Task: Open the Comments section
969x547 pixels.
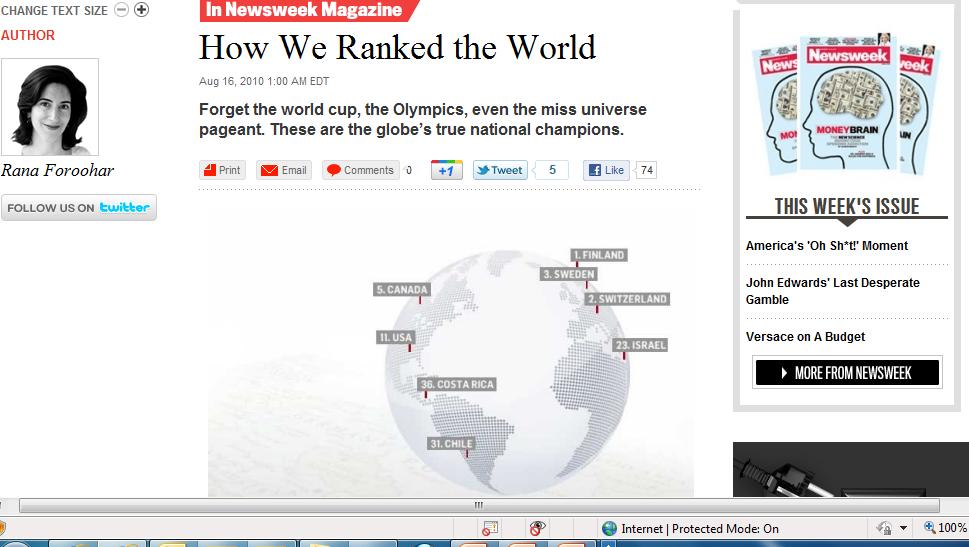Action: tap(360, 170)
